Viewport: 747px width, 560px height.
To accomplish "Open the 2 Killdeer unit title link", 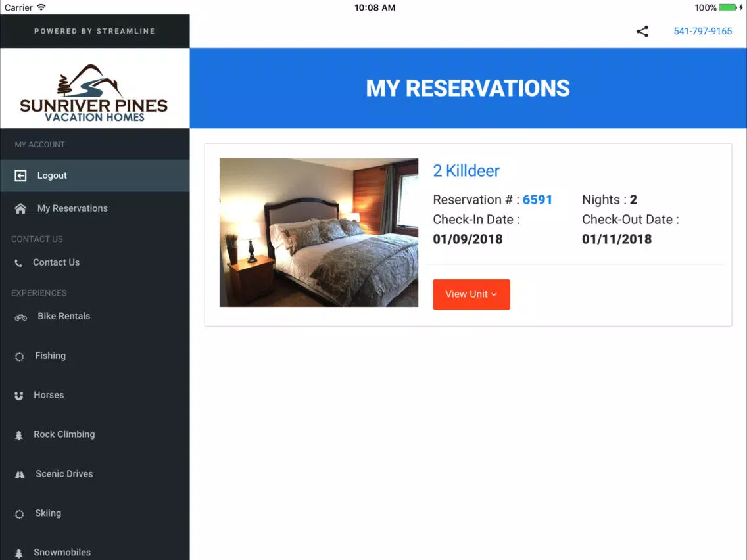I will tap(466, 170).
